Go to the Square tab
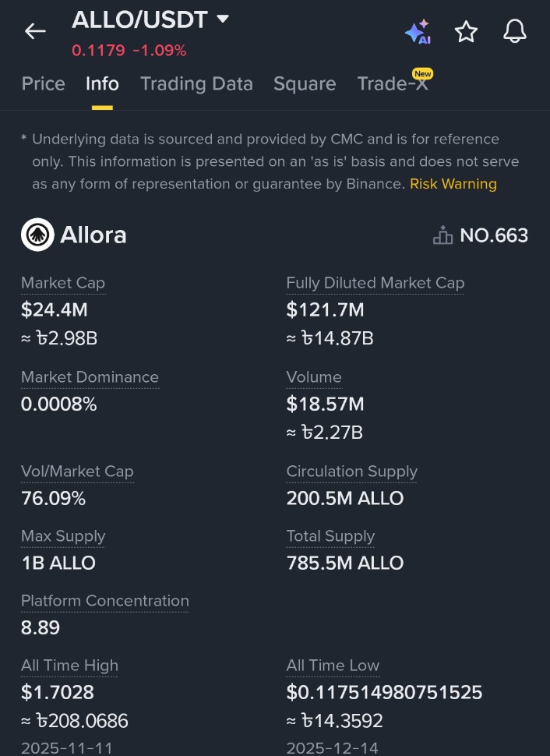This screenshot has height=756, width=550. pos(305,84)
